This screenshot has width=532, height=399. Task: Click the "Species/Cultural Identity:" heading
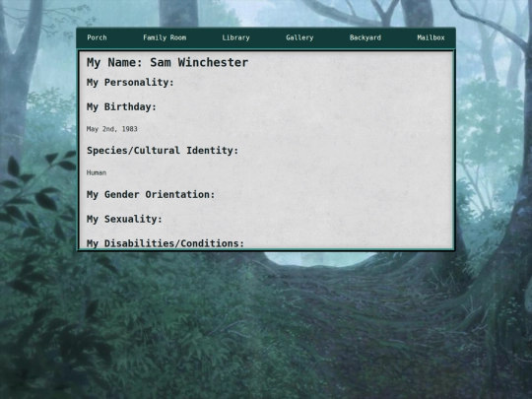163,151
